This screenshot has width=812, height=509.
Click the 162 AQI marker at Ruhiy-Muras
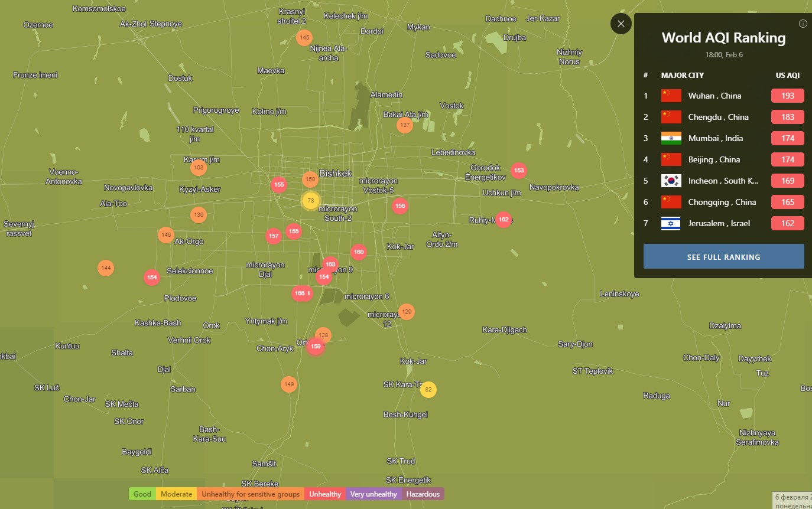[x=503, y=220]
